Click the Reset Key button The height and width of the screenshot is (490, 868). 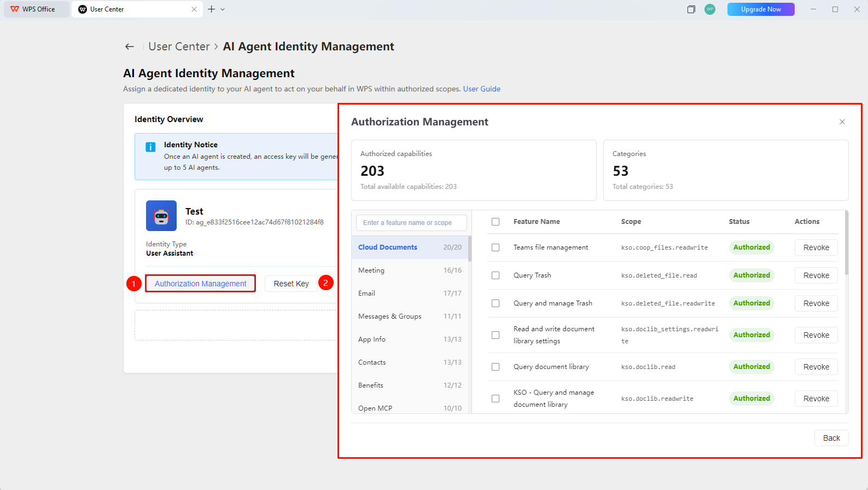pos(291,284)
